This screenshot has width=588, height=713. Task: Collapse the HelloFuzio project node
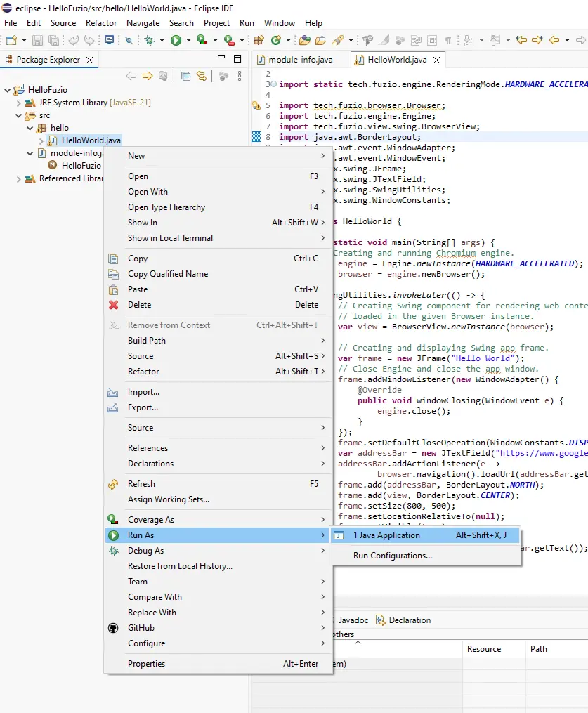7,90
